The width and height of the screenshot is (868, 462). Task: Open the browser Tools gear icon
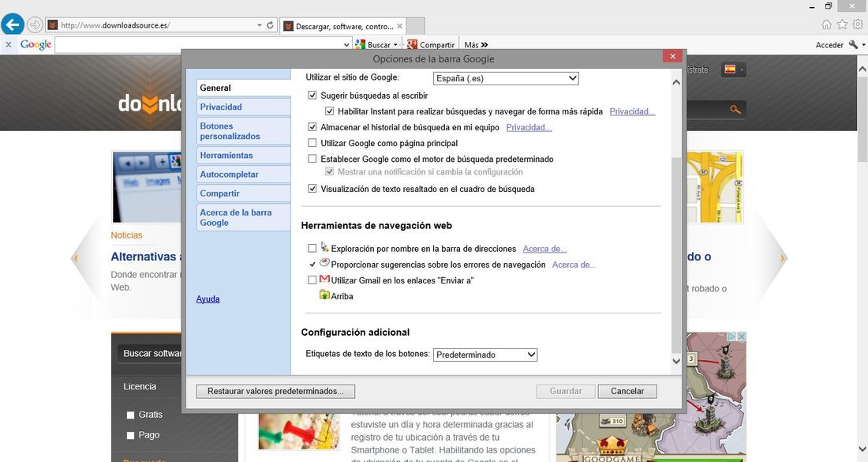click(858, 24)
